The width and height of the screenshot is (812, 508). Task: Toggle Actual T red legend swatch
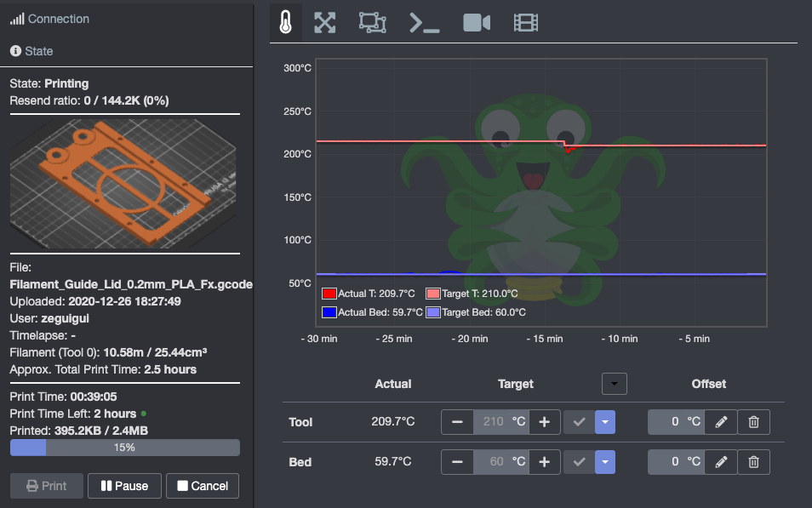pos(329,294)
